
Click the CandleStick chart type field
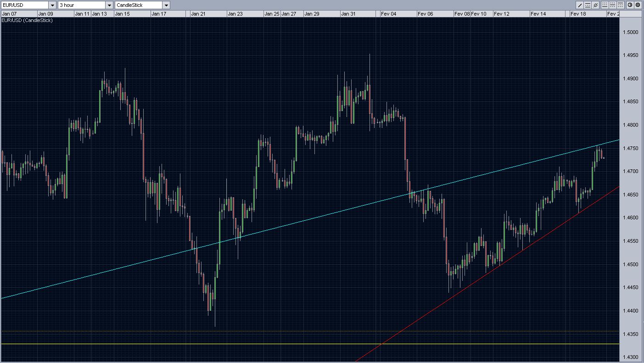[139, 5]
